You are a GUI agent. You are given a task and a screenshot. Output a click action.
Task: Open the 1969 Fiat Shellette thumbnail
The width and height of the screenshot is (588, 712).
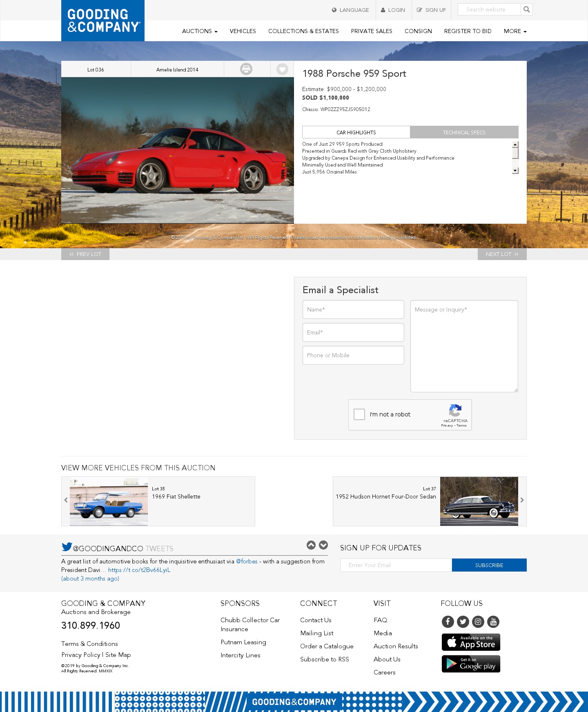[x=109, y=501]
